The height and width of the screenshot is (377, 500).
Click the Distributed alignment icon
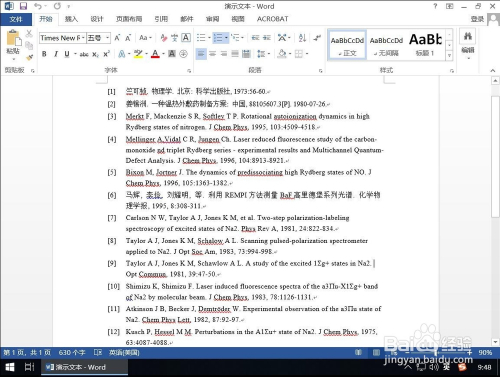pos(246,54)
